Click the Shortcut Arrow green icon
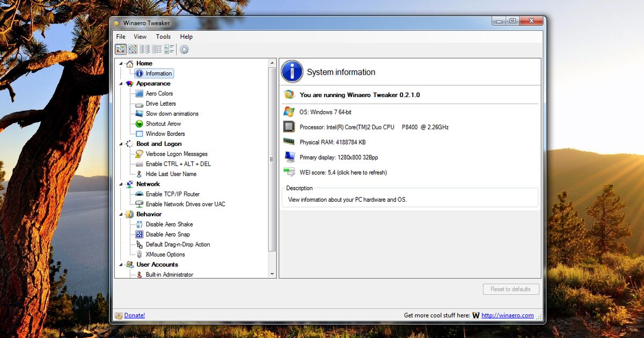Viewport: 644px width, 338px height. pyautogui.click(x=140, y=124)
